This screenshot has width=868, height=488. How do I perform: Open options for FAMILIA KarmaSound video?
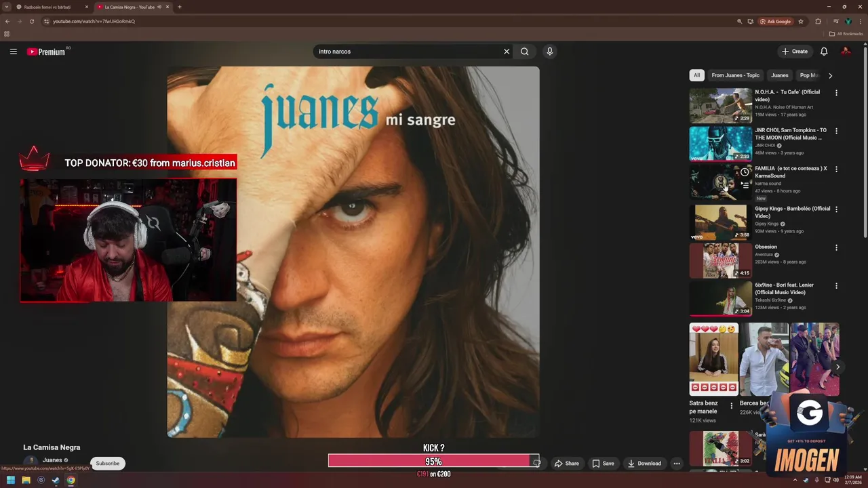(x=836, y=169)
